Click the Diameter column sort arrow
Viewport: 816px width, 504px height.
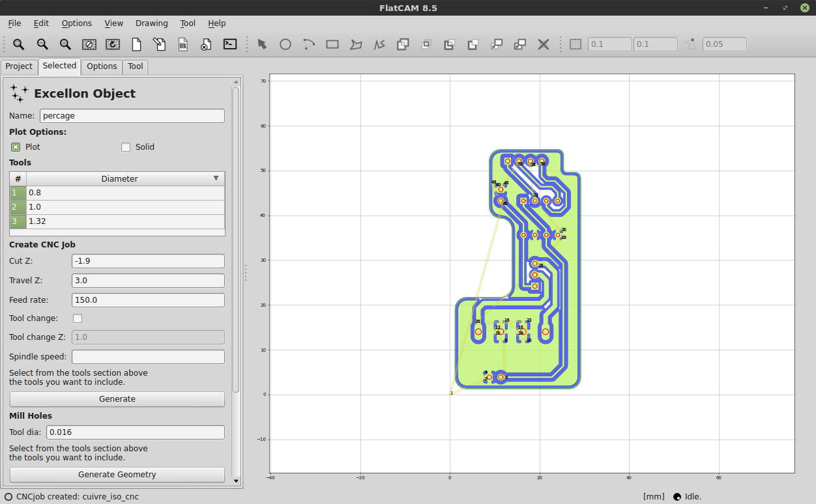(x=216, y=178)
